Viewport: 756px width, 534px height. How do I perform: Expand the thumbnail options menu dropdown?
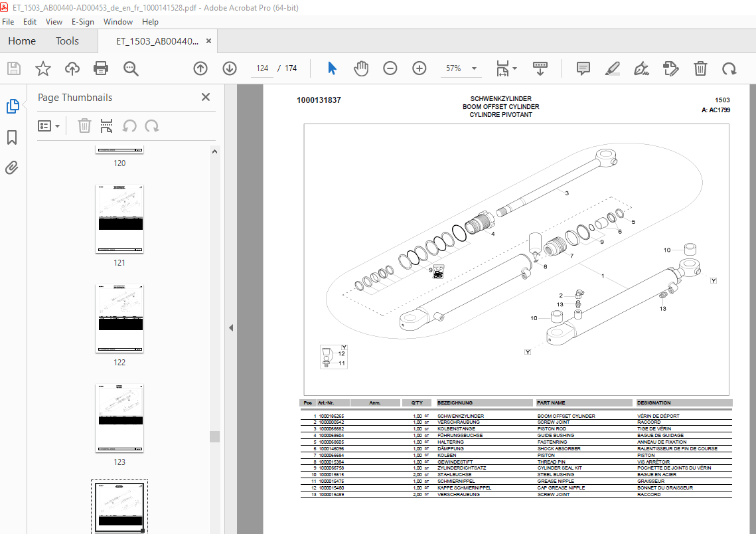[x=48, y=126]
